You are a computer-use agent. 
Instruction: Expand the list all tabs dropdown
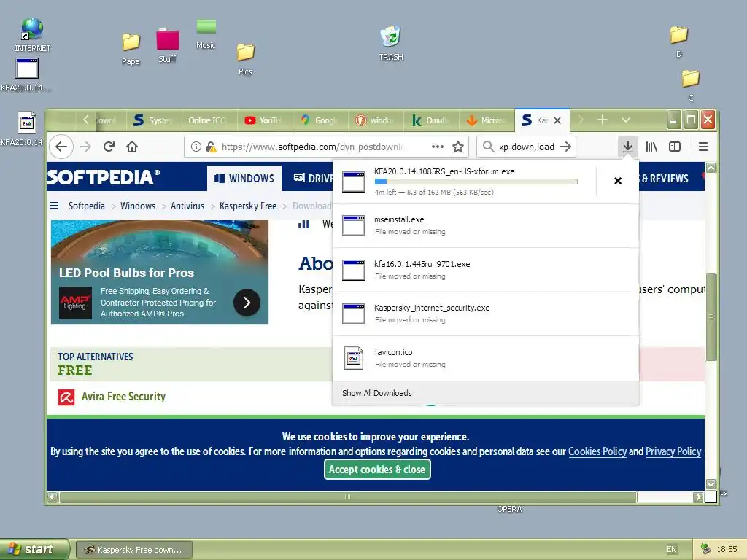click(625, 120)
